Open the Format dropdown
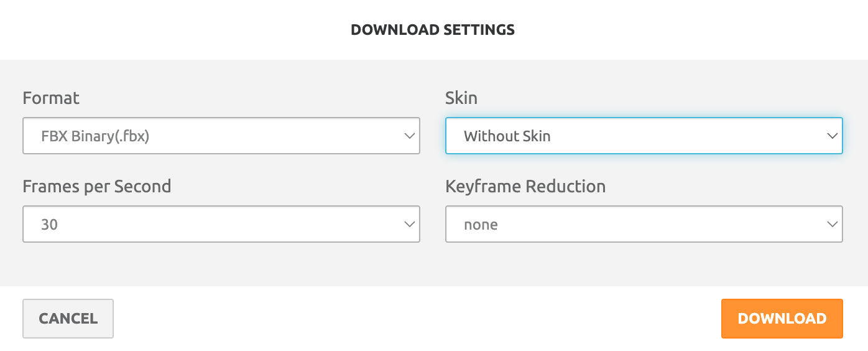The image size is (868, 351). click(x=221, y=136)
